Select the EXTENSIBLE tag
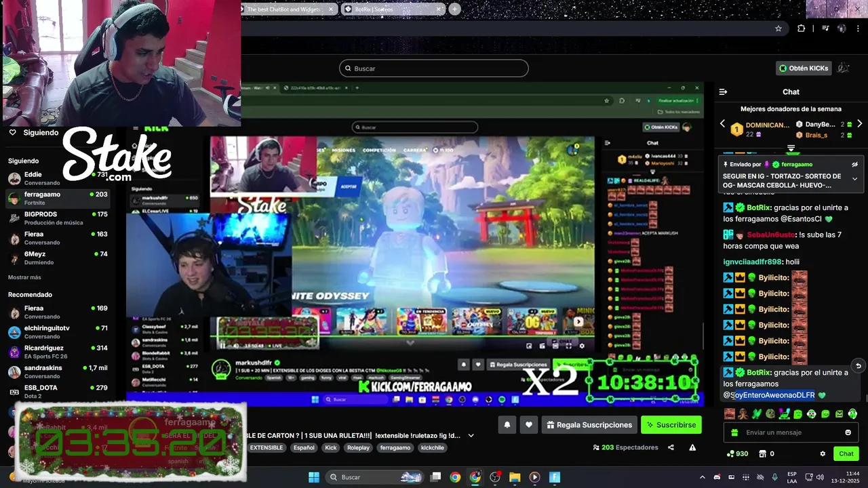Screen dimensions: 868x488 [x=267, y=447]
